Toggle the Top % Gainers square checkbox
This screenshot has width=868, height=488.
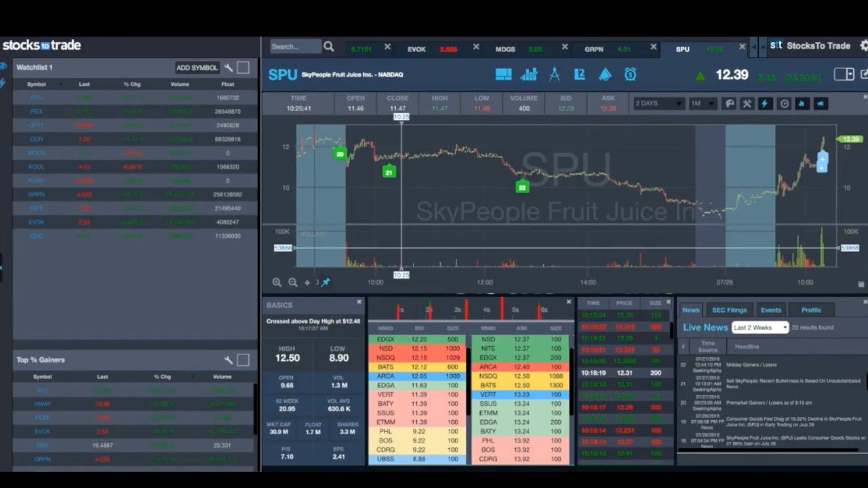click(243, 360)
